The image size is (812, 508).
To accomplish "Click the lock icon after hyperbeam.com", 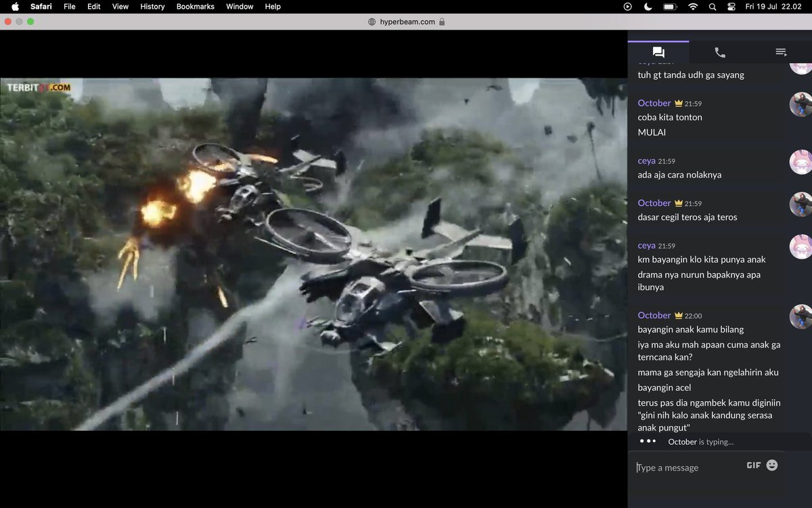I will [x=442, y=22].
